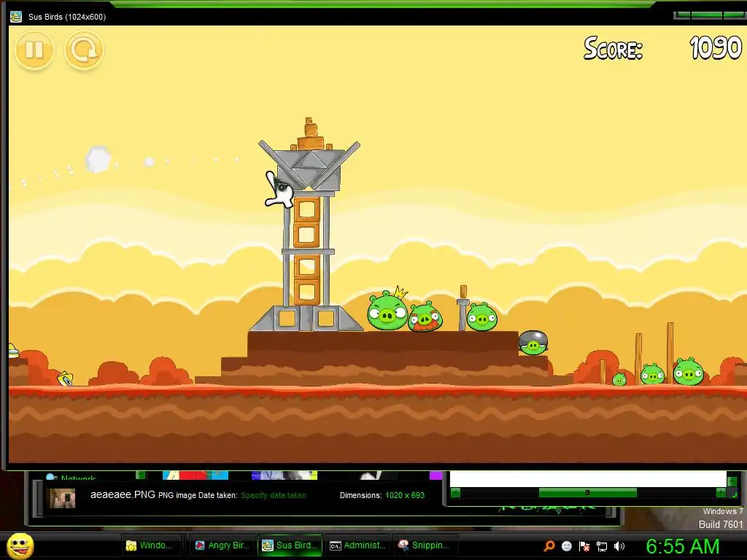Click the king pig wearing a crown
This screenshot has height=560, width=747.
pos(387,309)
